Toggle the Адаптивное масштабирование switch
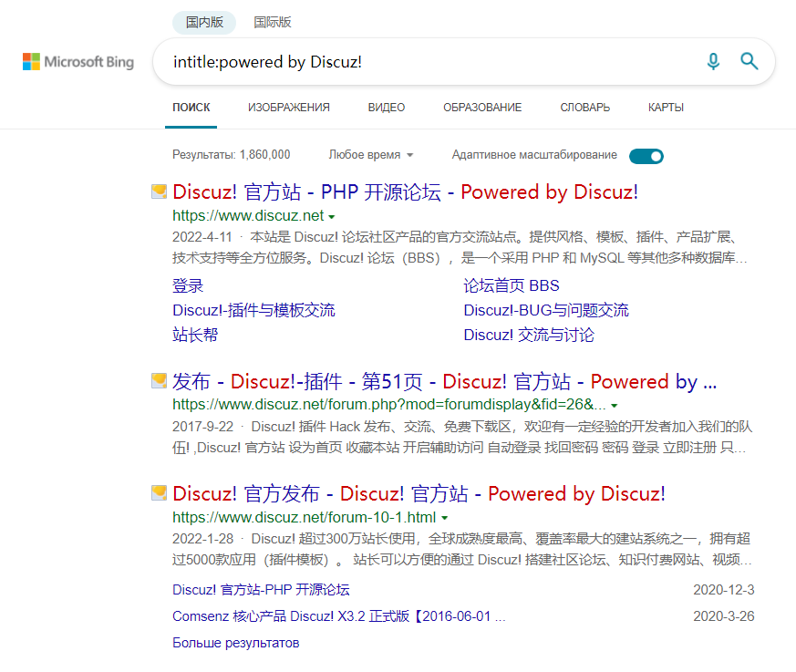The height and width of the screenshot is (672, 796). pos(646,156)
